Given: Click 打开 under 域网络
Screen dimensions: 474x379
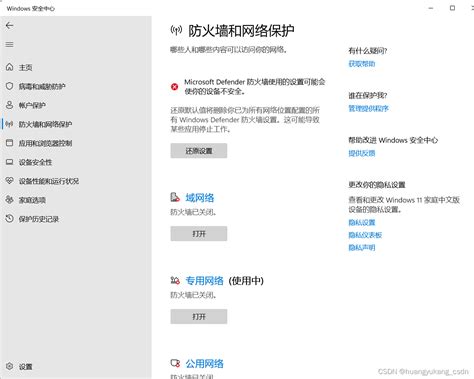Looking at the screenshot, I should pyautogui.click(x=199, y=234).
